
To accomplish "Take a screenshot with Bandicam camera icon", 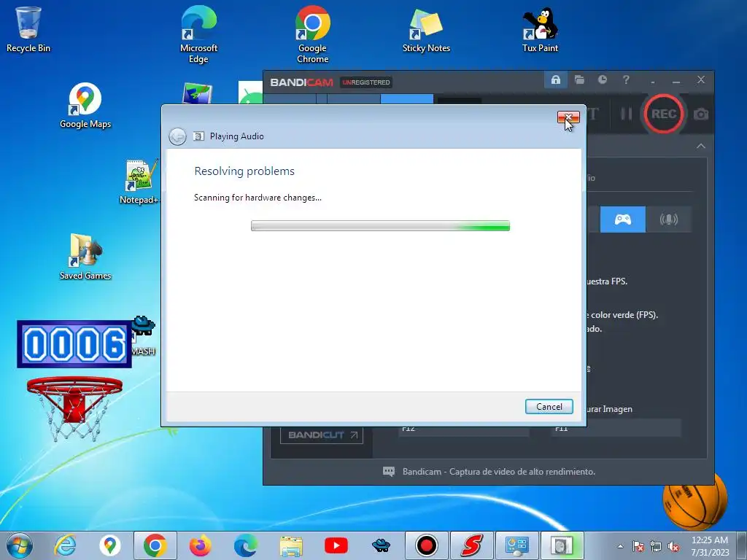I will [x=700, y=114].
